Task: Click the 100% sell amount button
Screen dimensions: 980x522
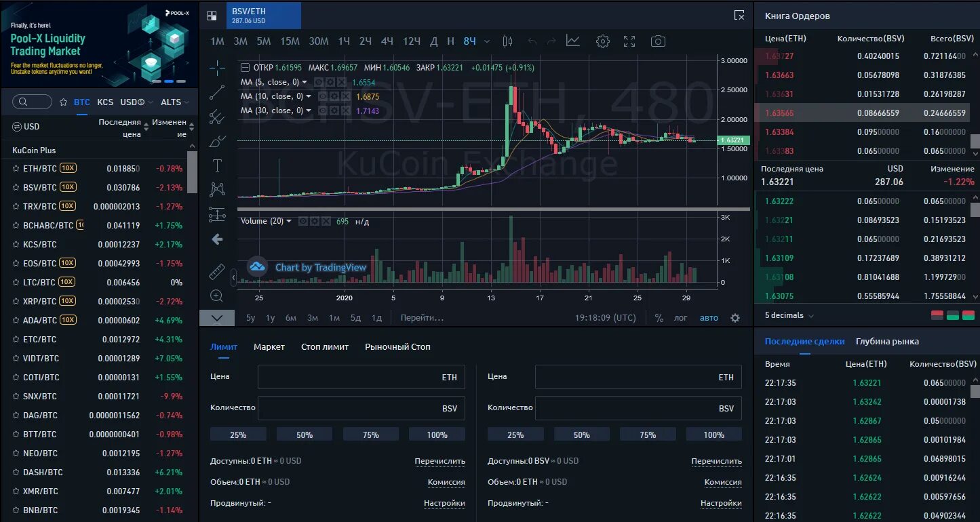Action: pos(714,435)
